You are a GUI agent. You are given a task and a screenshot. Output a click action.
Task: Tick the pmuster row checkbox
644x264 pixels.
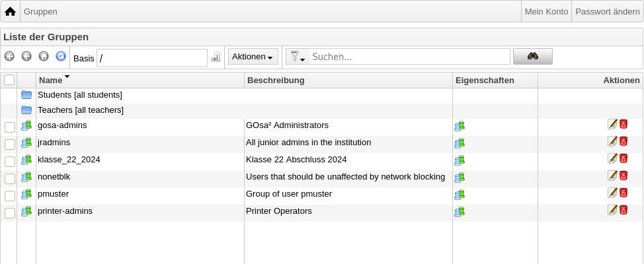pos(10,195)
